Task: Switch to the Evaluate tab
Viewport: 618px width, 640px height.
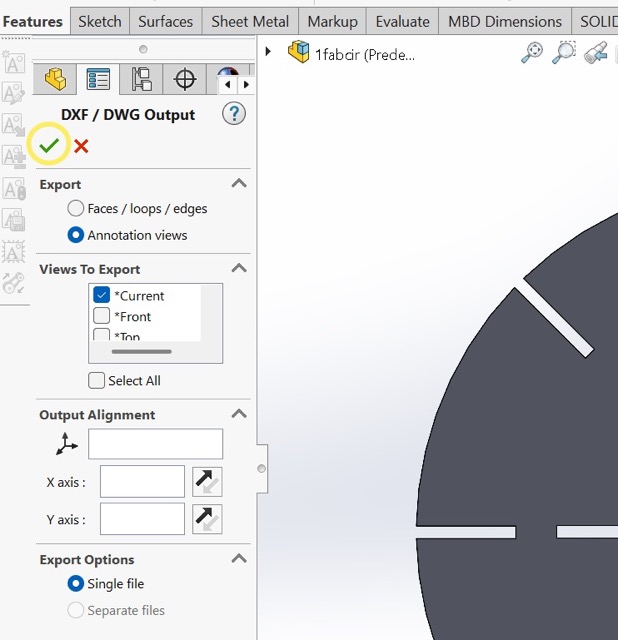Action: click(402, 21)
